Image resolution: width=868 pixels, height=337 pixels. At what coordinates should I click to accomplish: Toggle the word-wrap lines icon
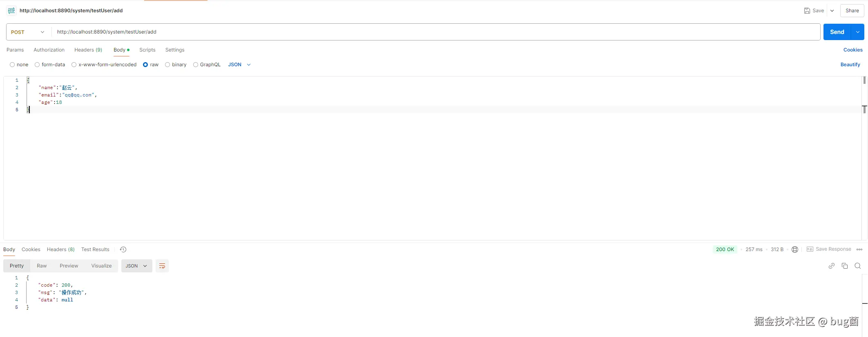[162, 266]
